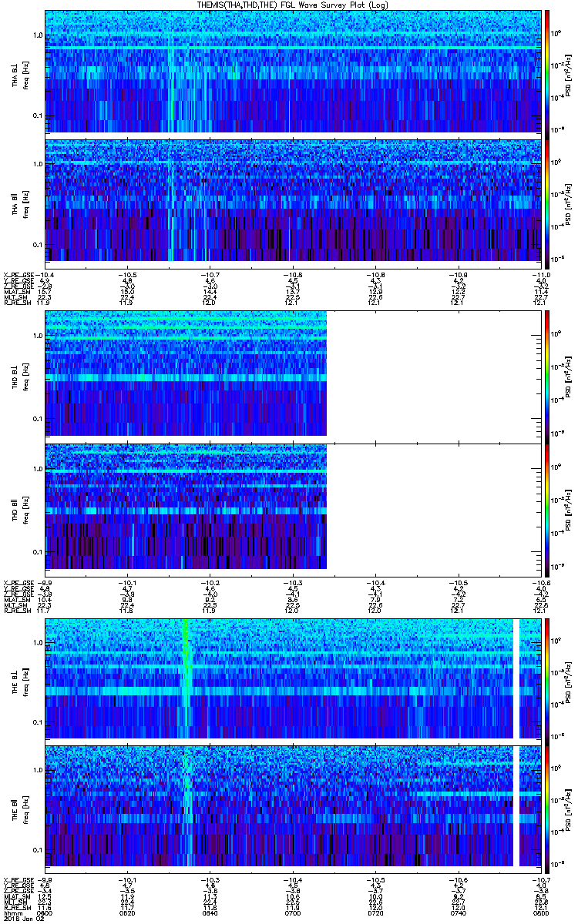This screenshot has width=578, height=924.
Task: Click the 0720 time label on bottom axis
Action: tap(375, 913)
